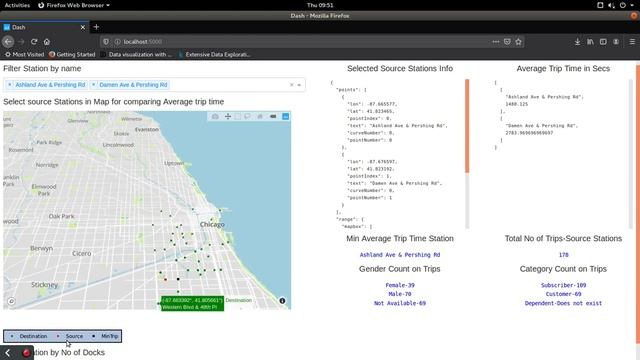Viewport: 640px width, 360px height.
Task: Click Average Trip Time panel scrollbar
Action: 630,153
